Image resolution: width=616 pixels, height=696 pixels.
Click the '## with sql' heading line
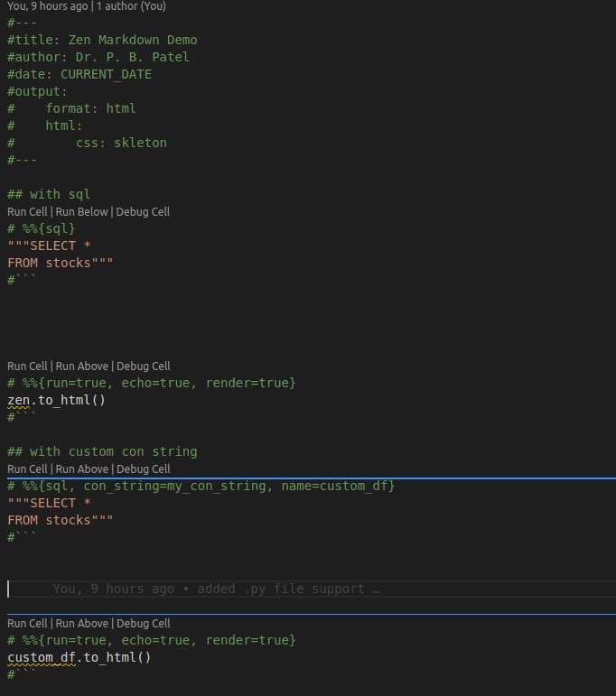pyautogui.click(x=49, y=194)
